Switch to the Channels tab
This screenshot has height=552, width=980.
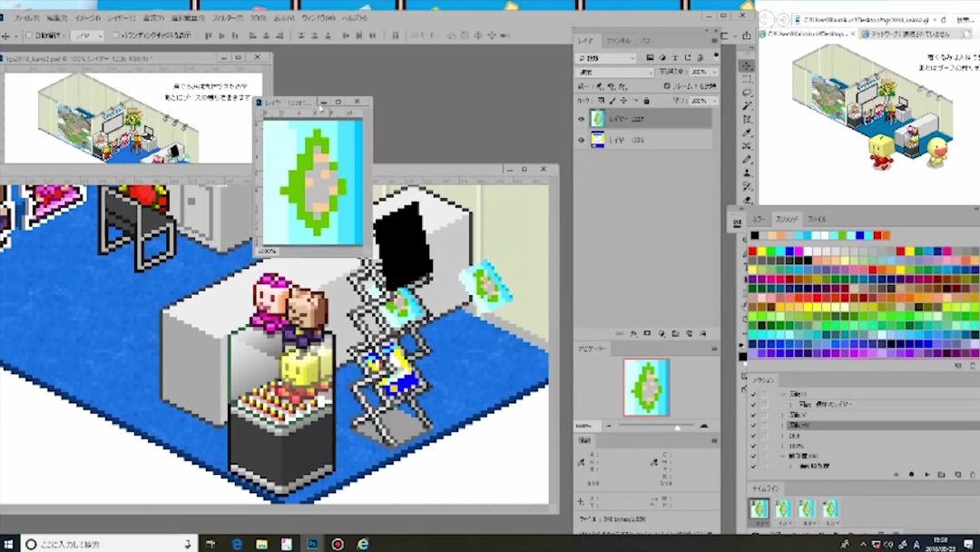[618, 41]
